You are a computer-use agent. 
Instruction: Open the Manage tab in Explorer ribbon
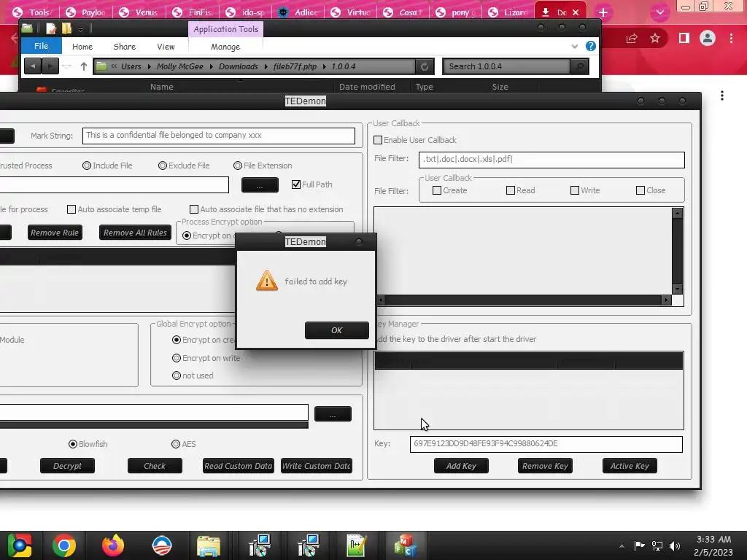point(225,47)
